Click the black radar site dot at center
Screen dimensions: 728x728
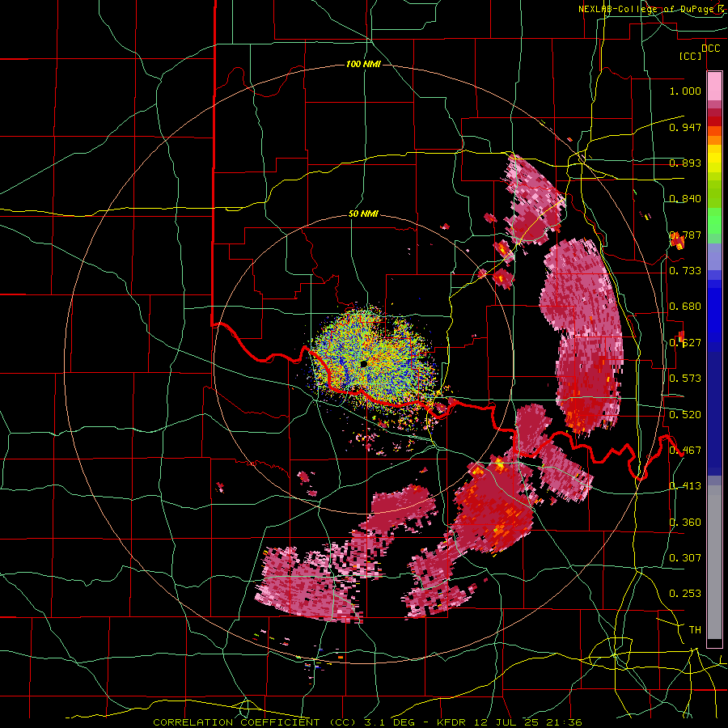point(363,363)
